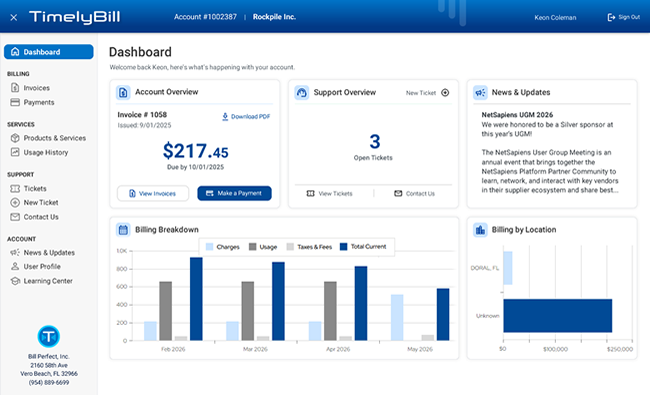650x395 pixels.
Task: Click Rockpile Inc. company name
Action: pos(274,17)
